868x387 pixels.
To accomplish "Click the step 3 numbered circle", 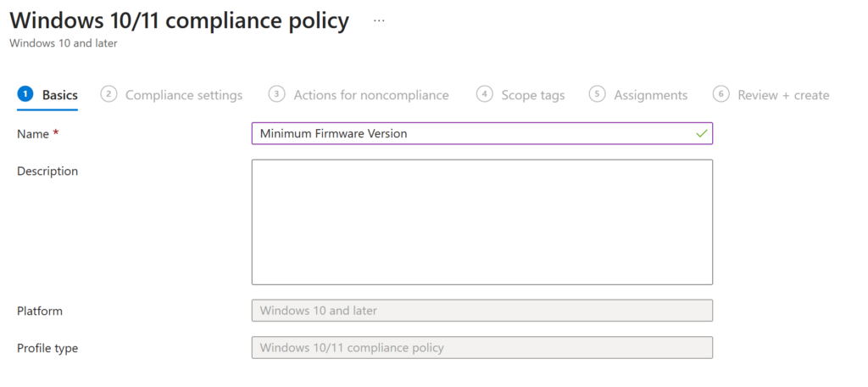I will coord(276,94).
